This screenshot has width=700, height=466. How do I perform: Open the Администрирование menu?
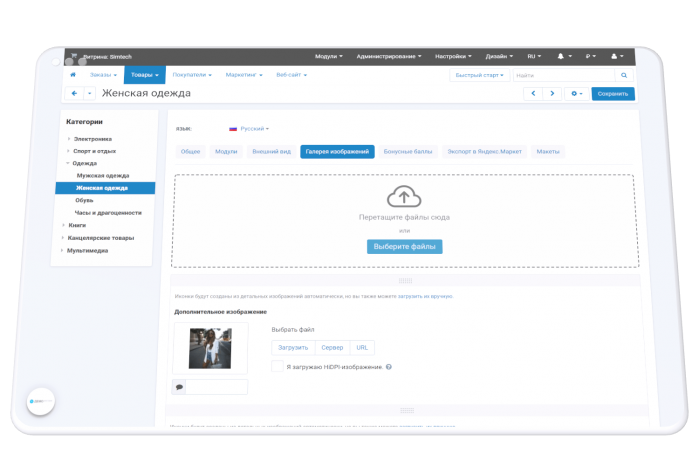(x=388, y=56)
